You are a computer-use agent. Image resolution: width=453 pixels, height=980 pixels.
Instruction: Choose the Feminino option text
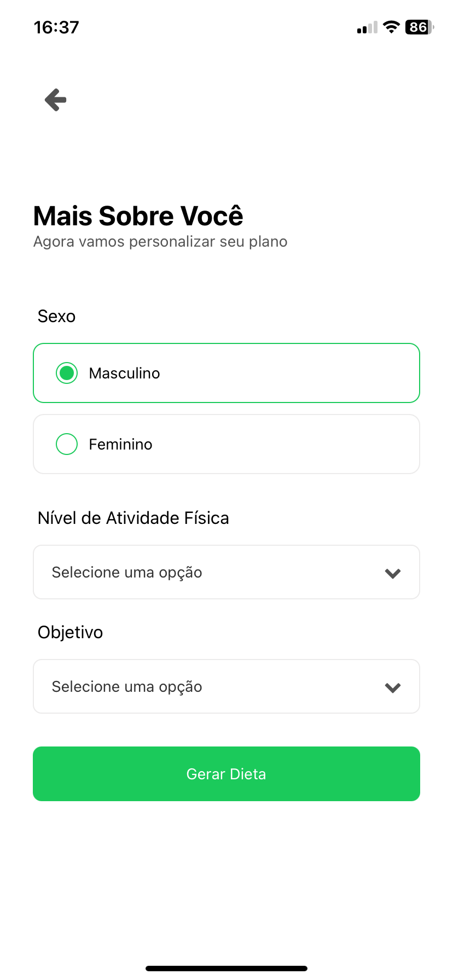(x=120, y=444)
